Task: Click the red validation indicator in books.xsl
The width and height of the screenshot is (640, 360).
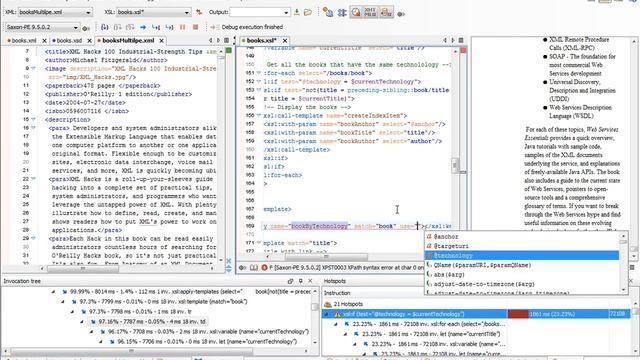Action: tap(463, 50)
